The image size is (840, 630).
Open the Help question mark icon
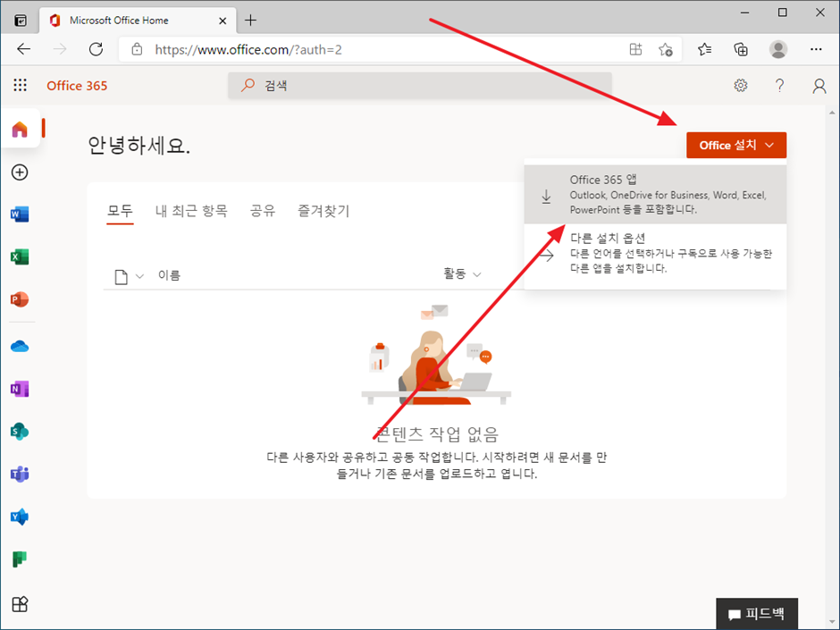tap(779, 85)
